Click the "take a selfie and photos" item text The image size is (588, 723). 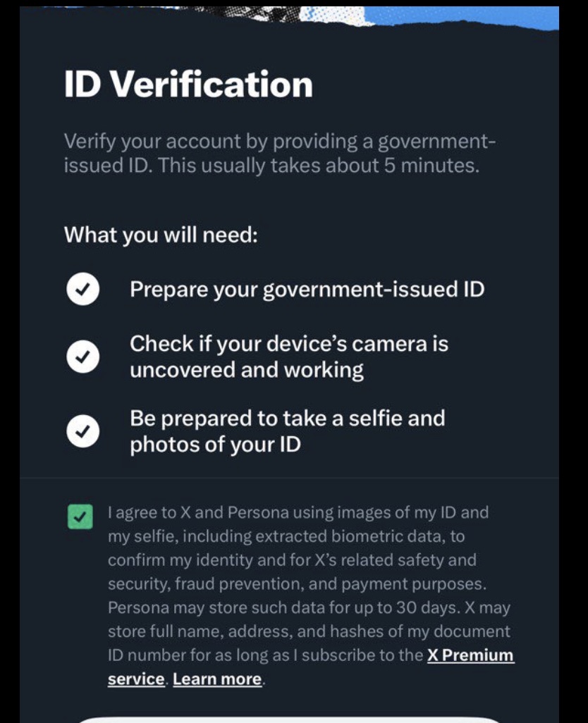287,431
